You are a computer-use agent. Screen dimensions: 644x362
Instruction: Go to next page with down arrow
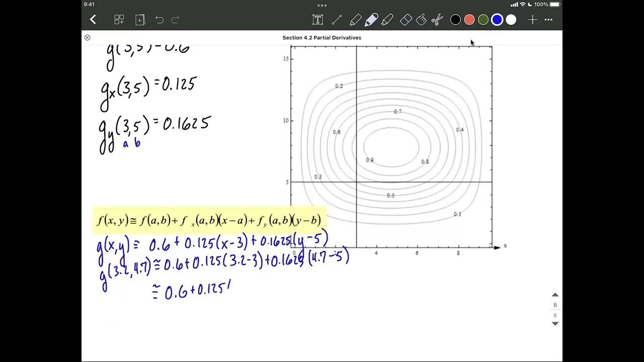[555, 323]
